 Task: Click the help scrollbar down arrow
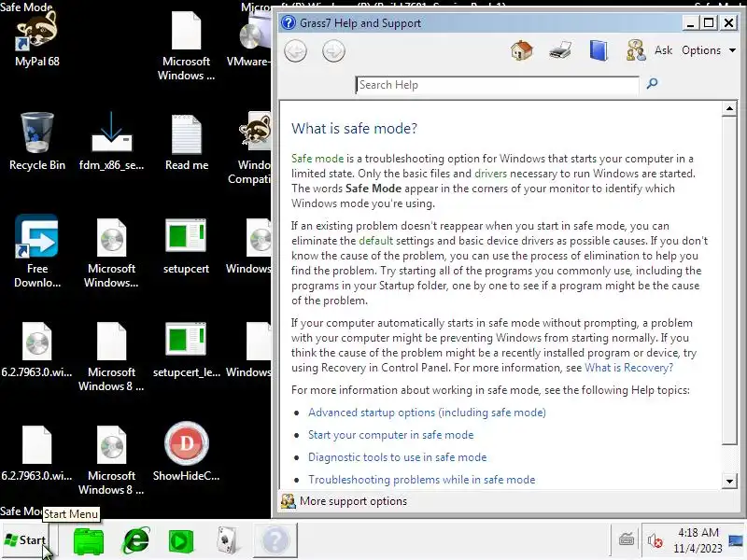(729, 481)
